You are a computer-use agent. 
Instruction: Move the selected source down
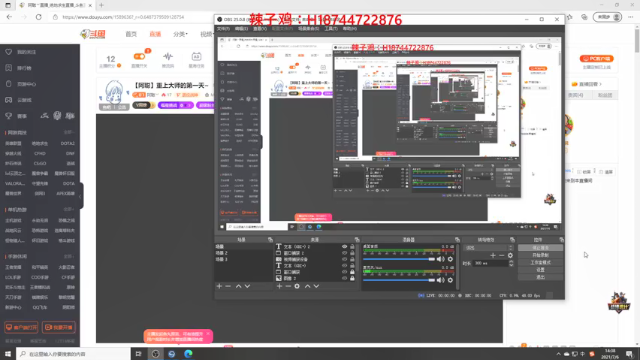[x=316, y=287]
